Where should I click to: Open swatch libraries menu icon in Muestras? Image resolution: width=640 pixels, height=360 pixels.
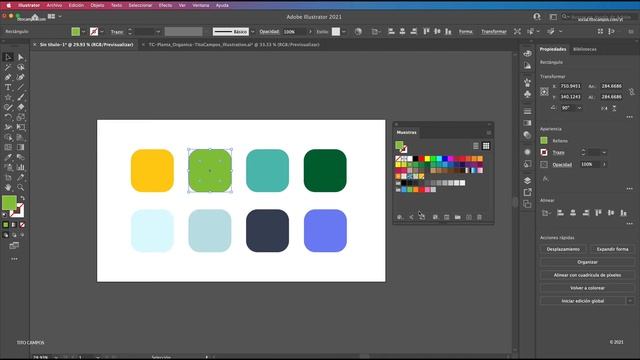(x=400, y=217)
